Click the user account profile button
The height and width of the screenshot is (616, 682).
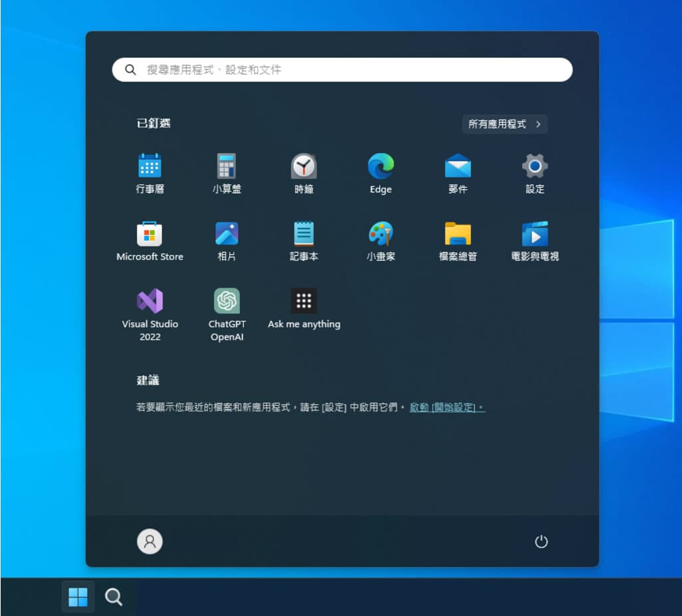[150, 541]
